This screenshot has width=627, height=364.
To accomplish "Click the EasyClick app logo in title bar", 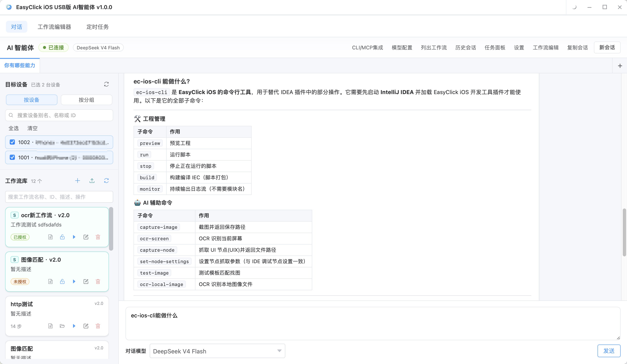I will click(9, 7).
